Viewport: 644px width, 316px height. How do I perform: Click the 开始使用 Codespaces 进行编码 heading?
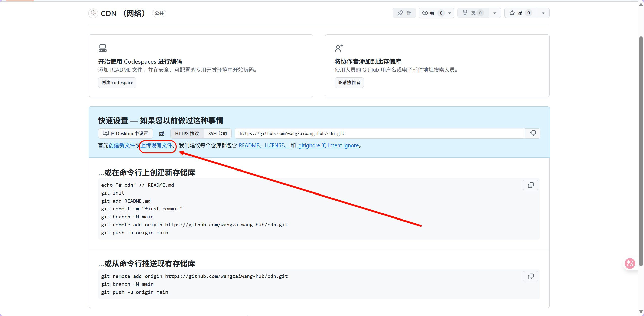tap(140, 61)
